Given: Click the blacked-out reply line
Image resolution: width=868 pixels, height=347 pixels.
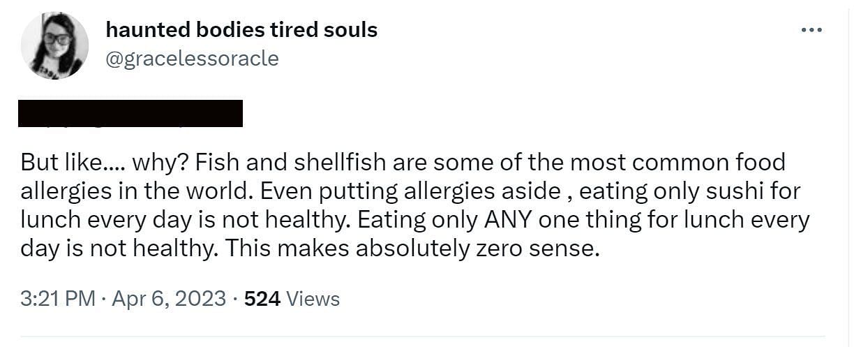Looking at the screenshot, I should 130,114.
